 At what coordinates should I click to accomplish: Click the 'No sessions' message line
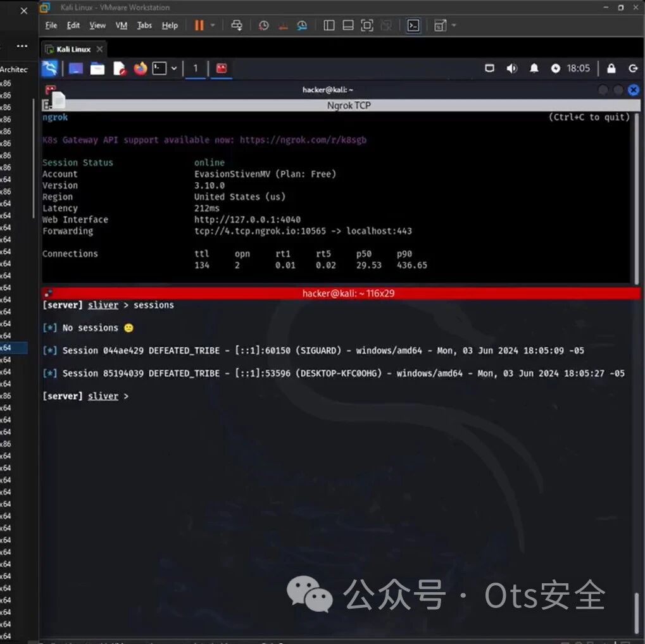[x=88, y=328]
